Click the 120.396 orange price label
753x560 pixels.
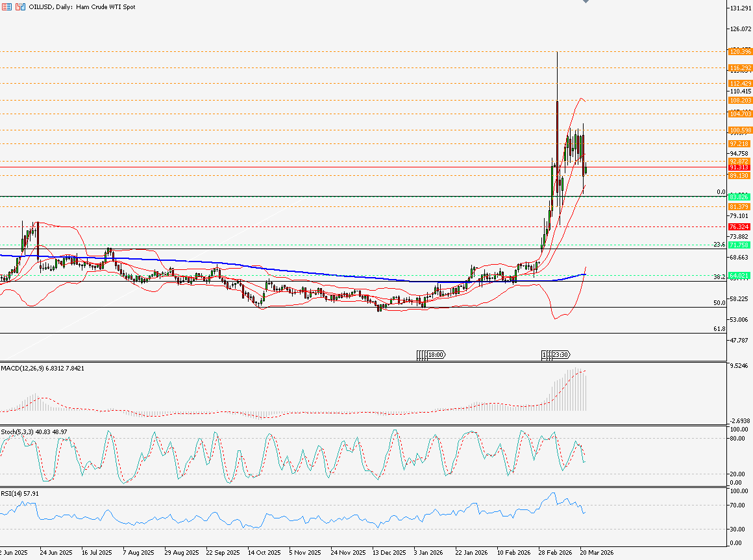(740, 51)
